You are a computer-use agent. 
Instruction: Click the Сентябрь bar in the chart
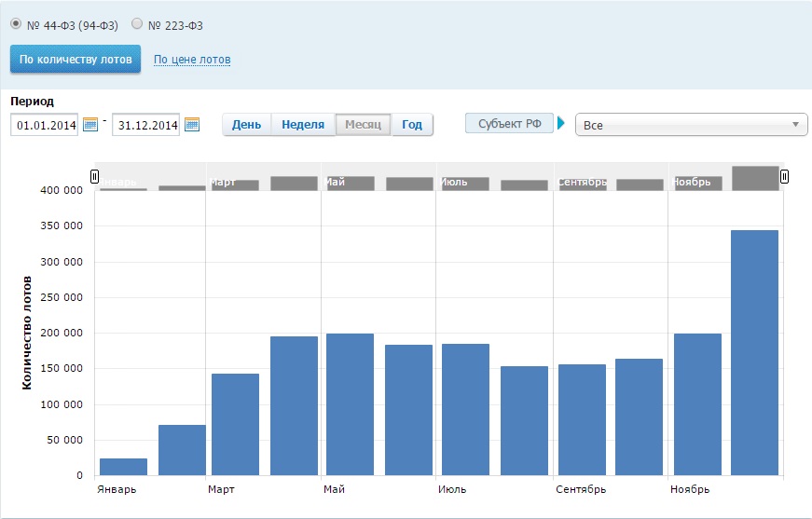click(582, 419)
